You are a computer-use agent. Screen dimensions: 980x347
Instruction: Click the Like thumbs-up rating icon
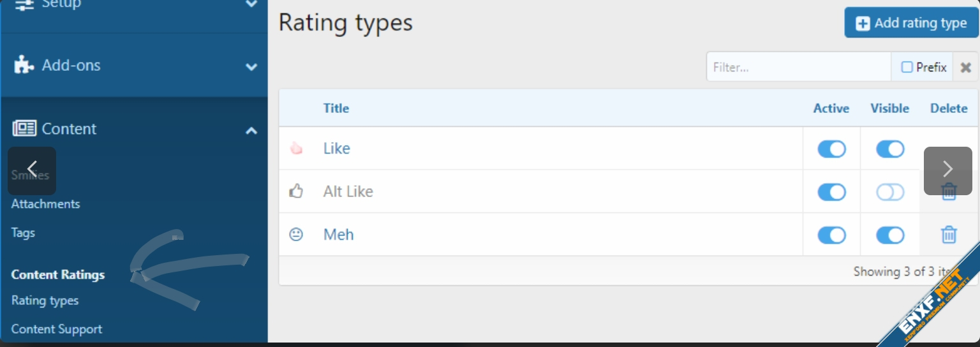[296, 149]
